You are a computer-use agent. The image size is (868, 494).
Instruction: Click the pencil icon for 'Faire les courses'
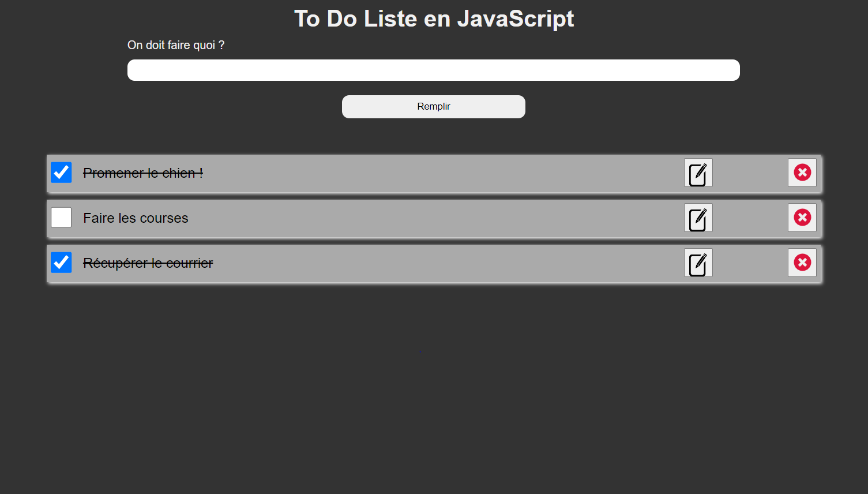(698, 218)
